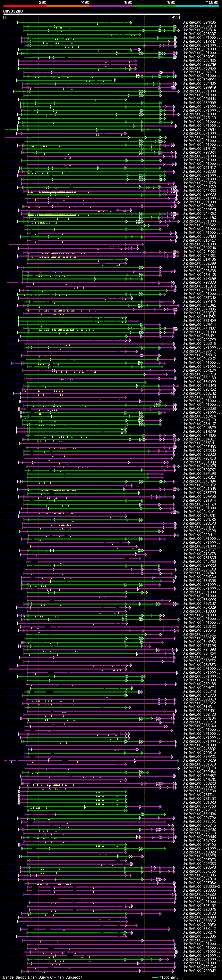Screen dimensions: 222x980
Task: Select hit label UniRef100_Q9SCQ7
Action: 199,34
